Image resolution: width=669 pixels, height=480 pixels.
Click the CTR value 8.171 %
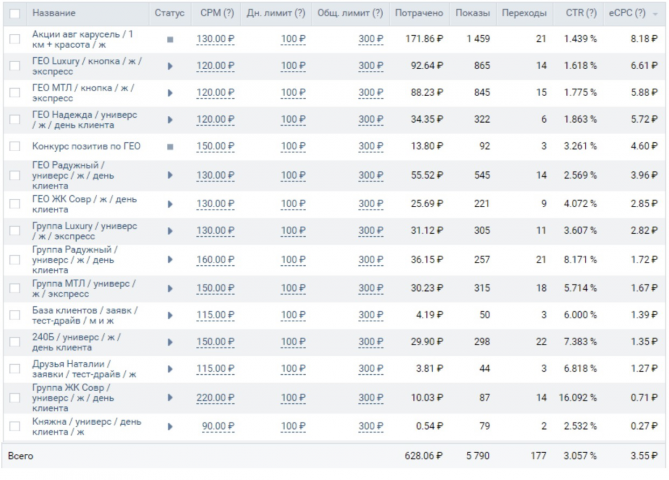pyautogui.click(x=580, y=259)
